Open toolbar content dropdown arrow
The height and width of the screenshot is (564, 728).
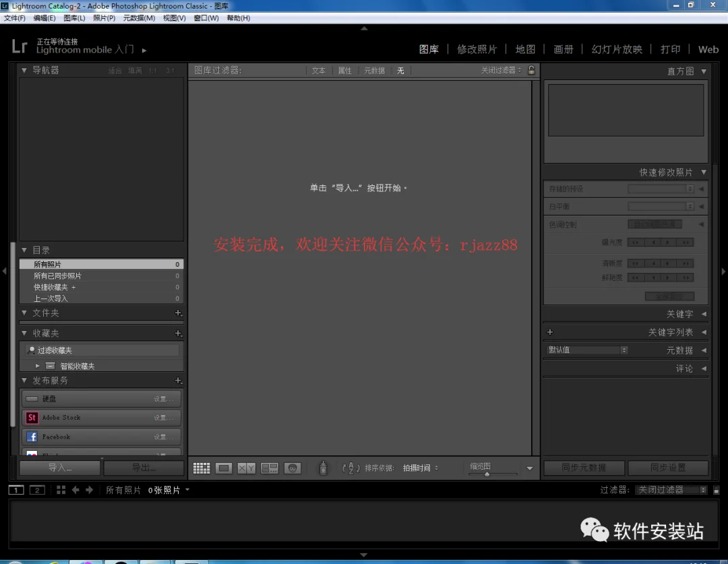[530, 468]
